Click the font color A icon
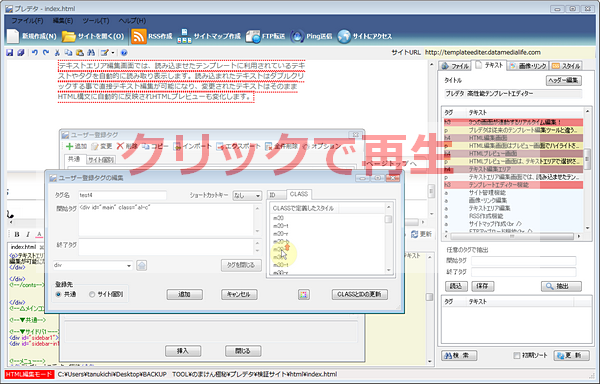 39,234
